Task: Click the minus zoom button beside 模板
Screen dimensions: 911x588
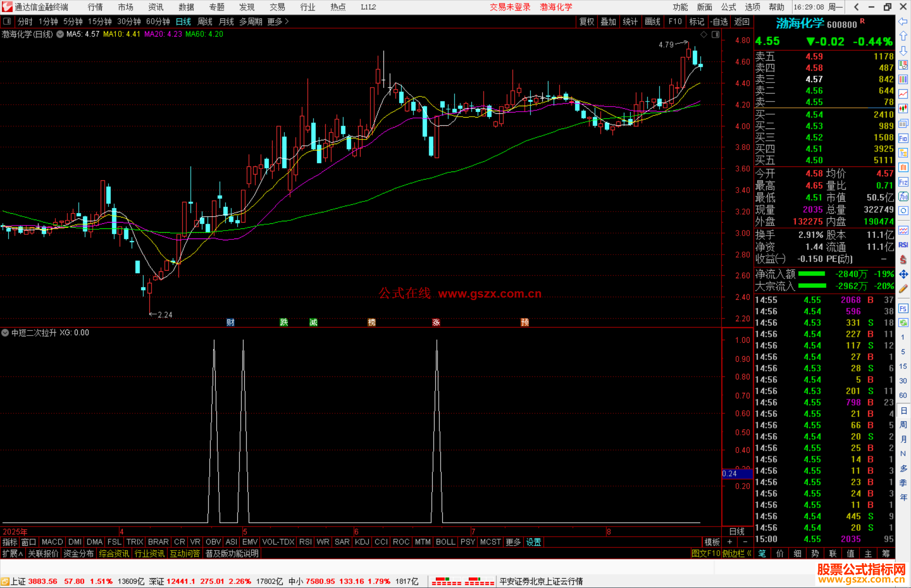Action: coord(745,542)
